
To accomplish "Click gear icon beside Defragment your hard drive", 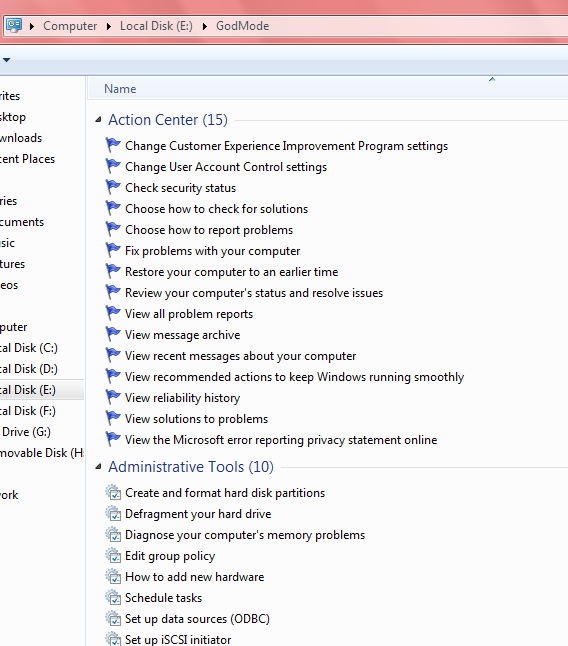I will pos(113,513).
